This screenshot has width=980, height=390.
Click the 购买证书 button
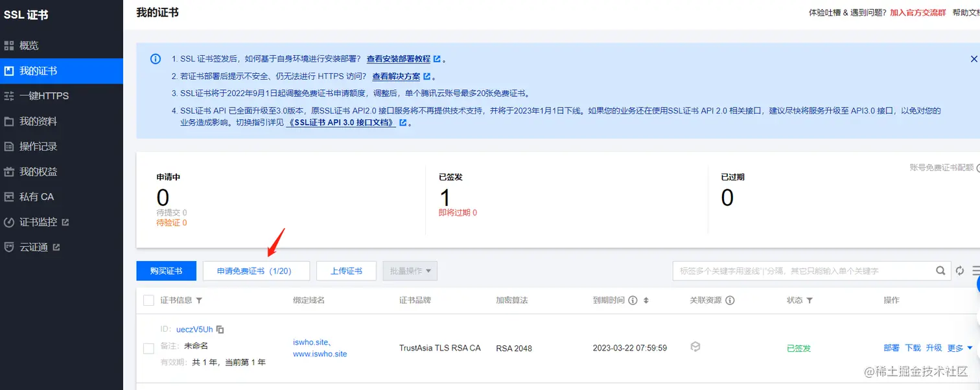click(x=166, y=271)
